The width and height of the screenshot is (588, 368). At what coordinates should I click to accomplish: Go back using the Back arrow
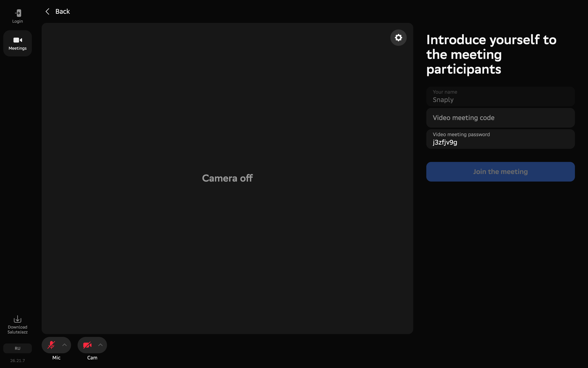click(x=48, y=11)
